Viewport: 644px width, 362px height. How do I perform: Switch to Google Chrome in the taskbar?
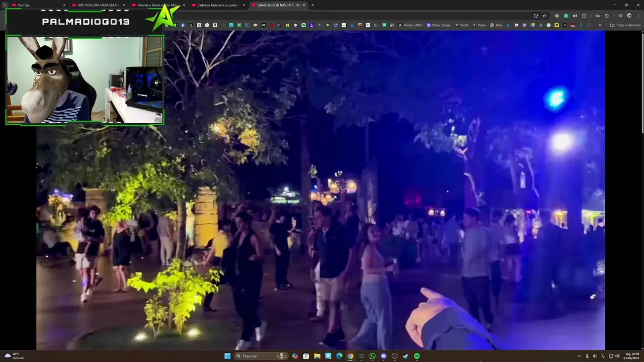point(350,356)
